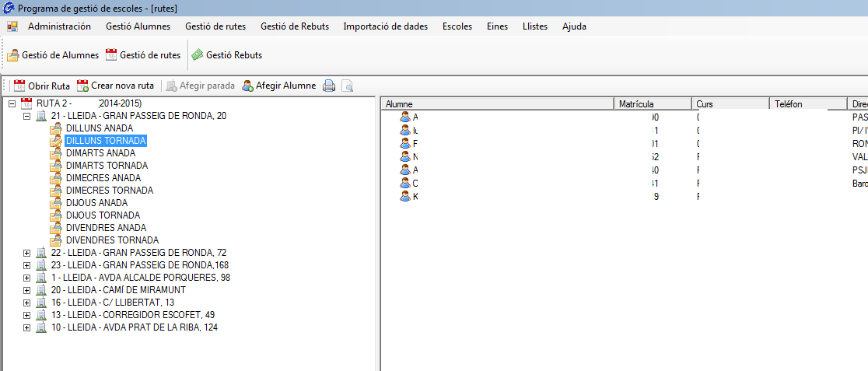Click Afegir Alumne in the toolbar
The height and width of the screenshot is (371, 868).
278,86
